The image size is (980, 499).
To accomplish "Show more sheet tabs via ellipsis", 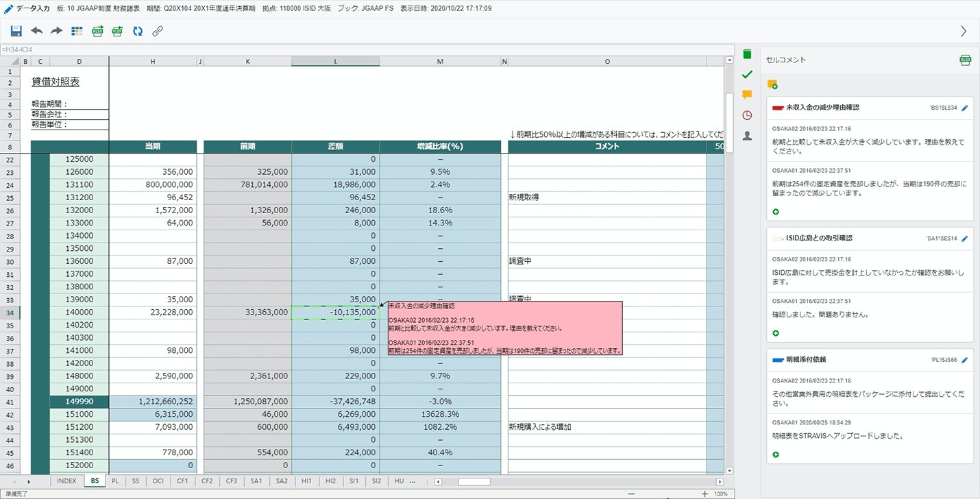I will 412,481.
